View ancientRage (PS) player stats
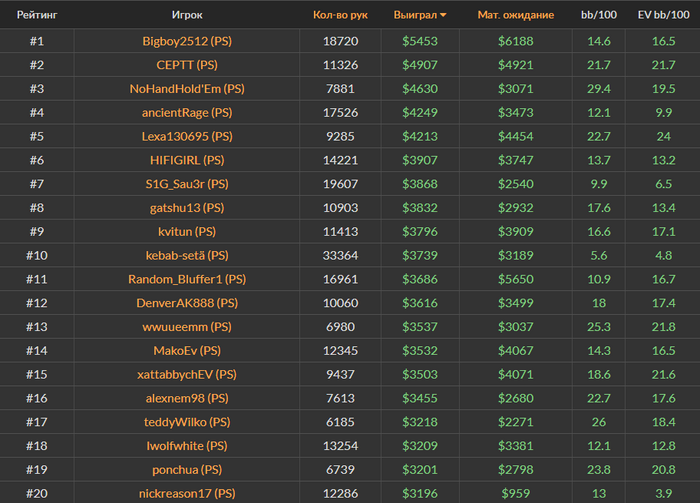700x503 pixels. pos(187,112)
